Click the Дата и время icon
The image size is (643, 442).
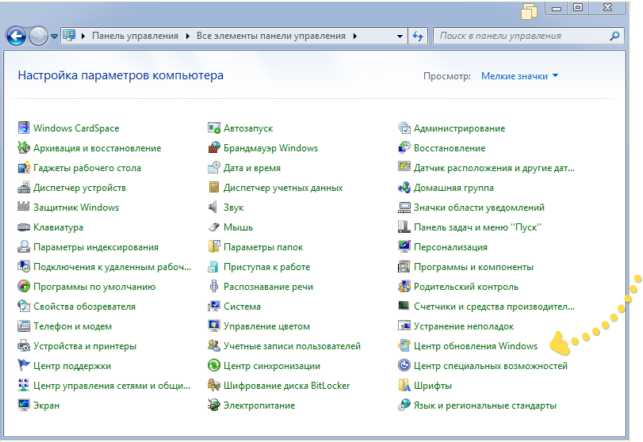pyautogui.click(x=214, y=167)
